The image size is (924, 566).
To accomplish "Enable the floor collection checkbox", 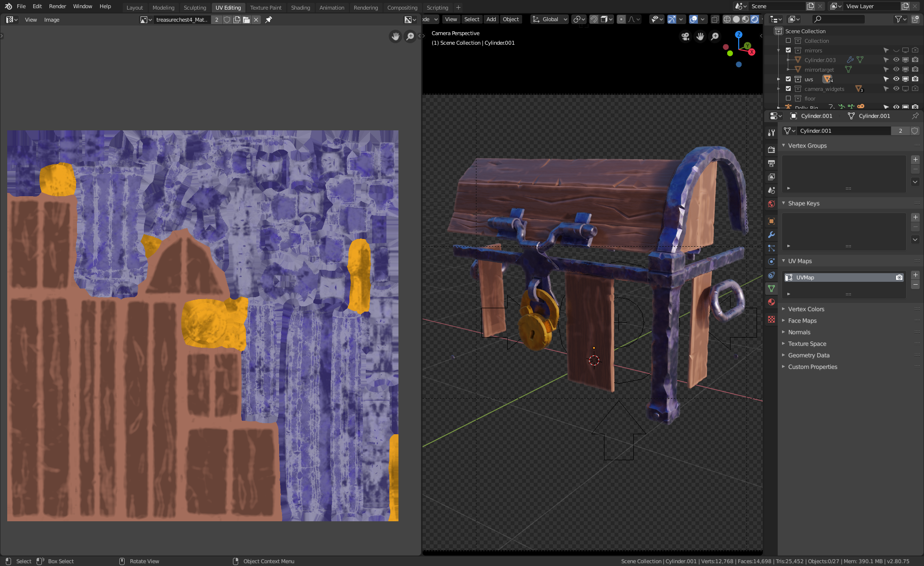I will (x=788, y=99).
